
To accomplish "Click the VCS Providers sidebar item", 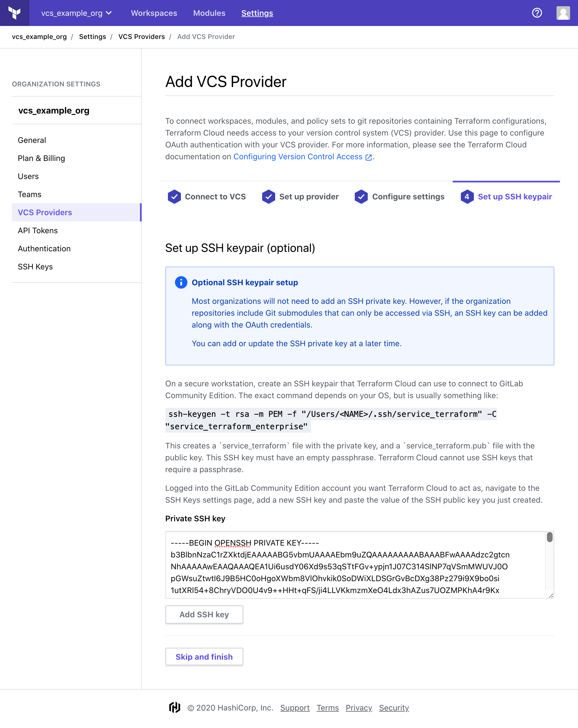I will [x=45, y=212].
